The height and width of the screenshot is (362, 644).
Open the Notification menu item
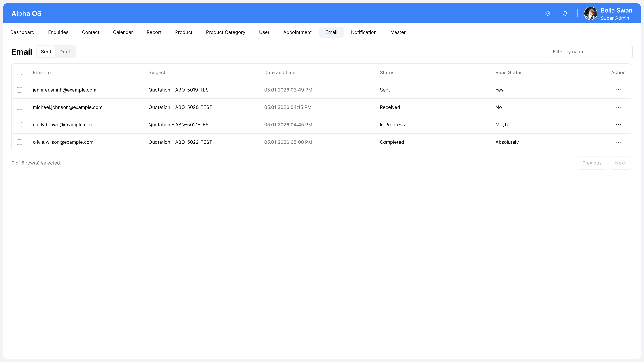364,32
